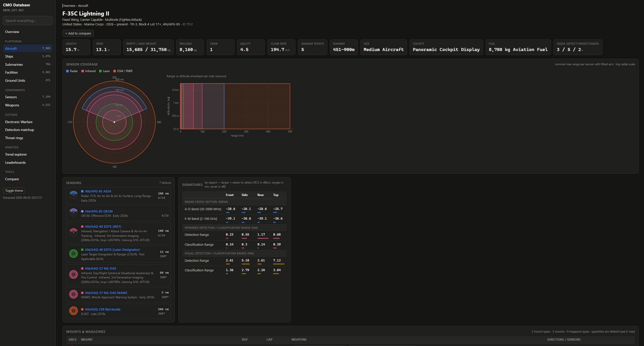This screenshot has height=346, width=644.
Task: Click the AN/AAQ-40 EOTS [IRST] arc icon
Action: click(74, 233)
